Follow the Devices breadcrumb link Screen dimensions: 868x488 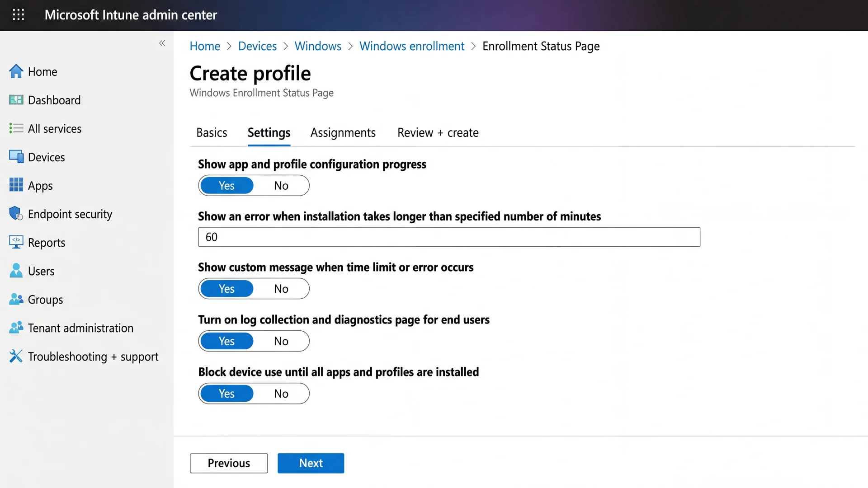[257, 46]
